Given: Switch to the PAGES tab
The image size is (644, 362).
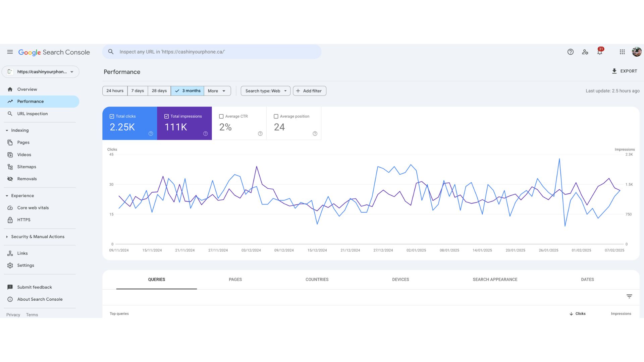Looking at the screenshot, I should click(235, 280).
